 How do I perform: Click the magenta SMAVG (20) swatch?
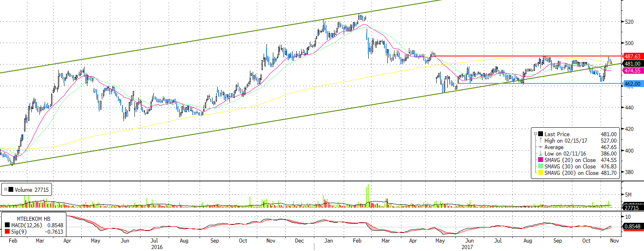click(541, 160)
